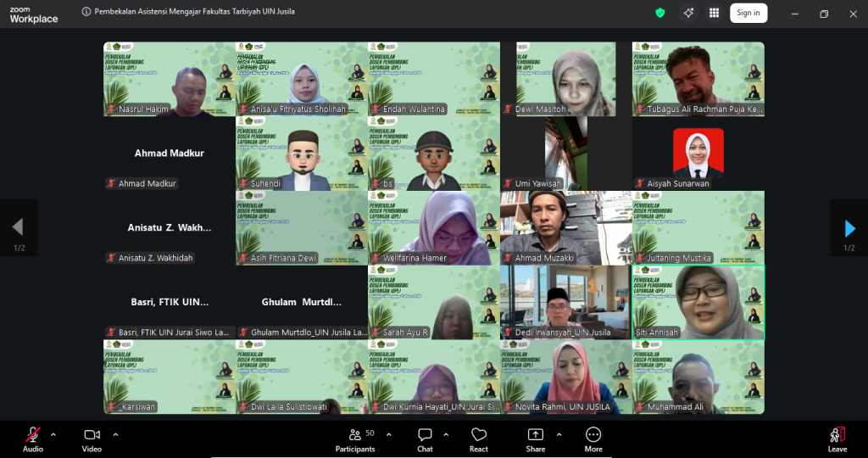Expand the arrow next to Participants
Screen dimensions: 868x458
click(389, 434)
